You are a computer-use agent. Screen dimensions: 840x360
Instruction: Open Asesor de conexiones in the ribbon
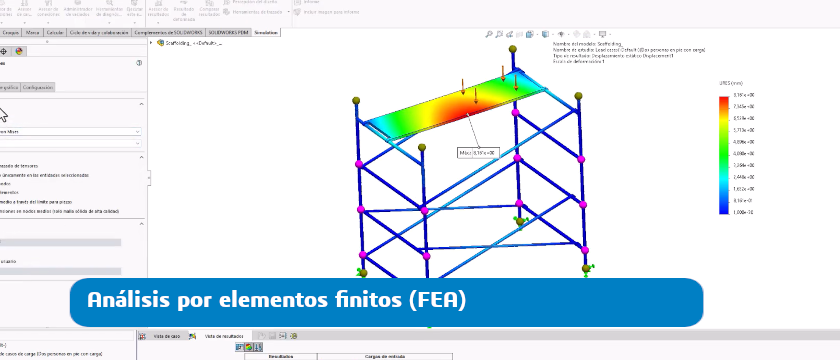[x=48, y=9]
